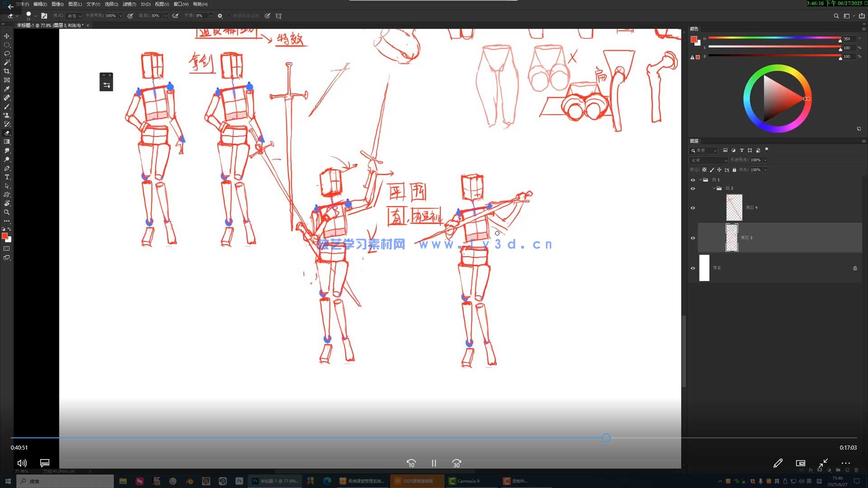Select the Lasso tool
This screenshot has height=488, width=868.
[7, 54]
